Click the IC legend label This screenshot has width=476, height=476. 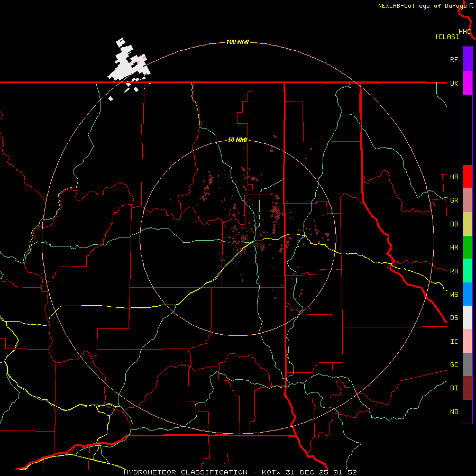(454, 342)
